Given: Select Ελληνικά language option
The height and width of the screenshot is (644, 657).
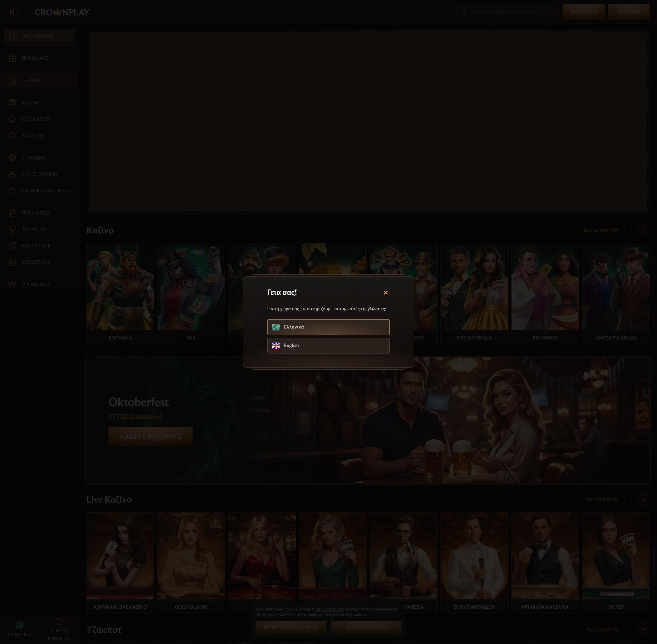Looking at the screenshot, I should 328,327.
